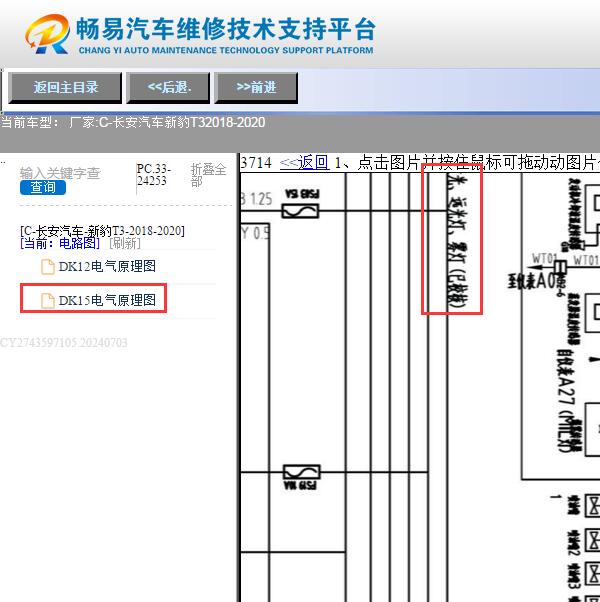Select [当前：电路图] link
Viewport: 600px width, 602px height.
(60, 243)
